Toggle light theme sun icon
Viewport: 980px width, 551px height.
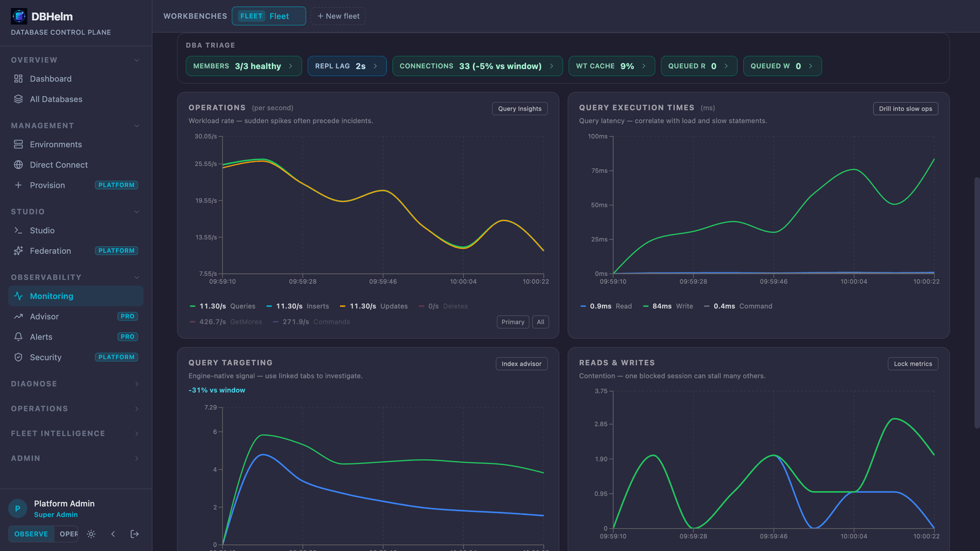[91, 534]
